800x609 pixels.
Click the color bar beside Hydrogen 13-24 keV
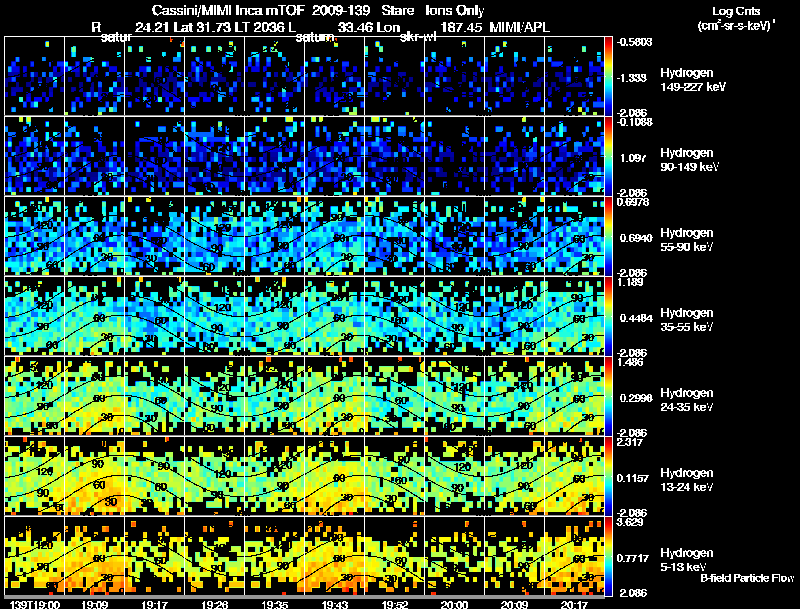[x=608, y=476]
